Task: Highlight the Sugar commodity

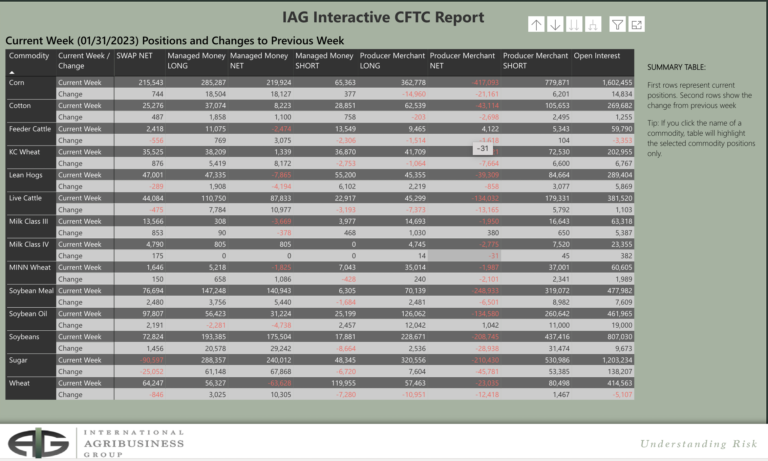Action: tap(18, 360)
